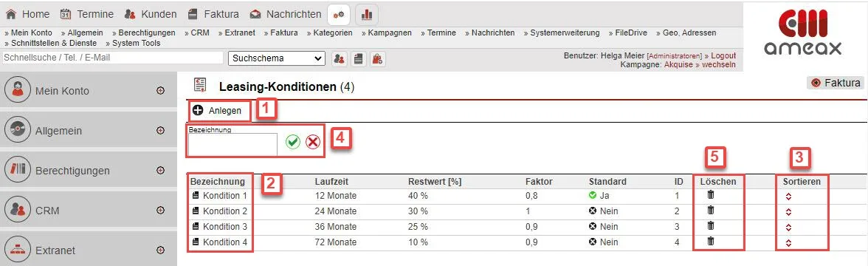Click the document search icon beside Suchschema
868x266 pixels.
click(x=359, y=59)
